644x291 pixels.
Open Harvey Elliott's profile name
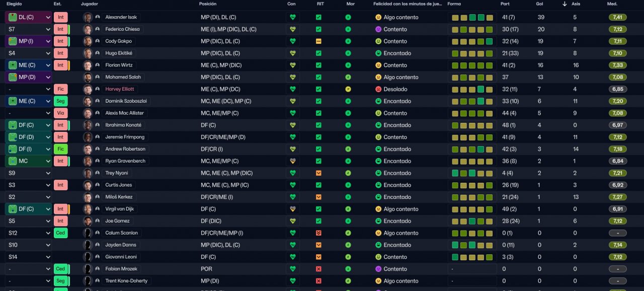click(120, 89)
